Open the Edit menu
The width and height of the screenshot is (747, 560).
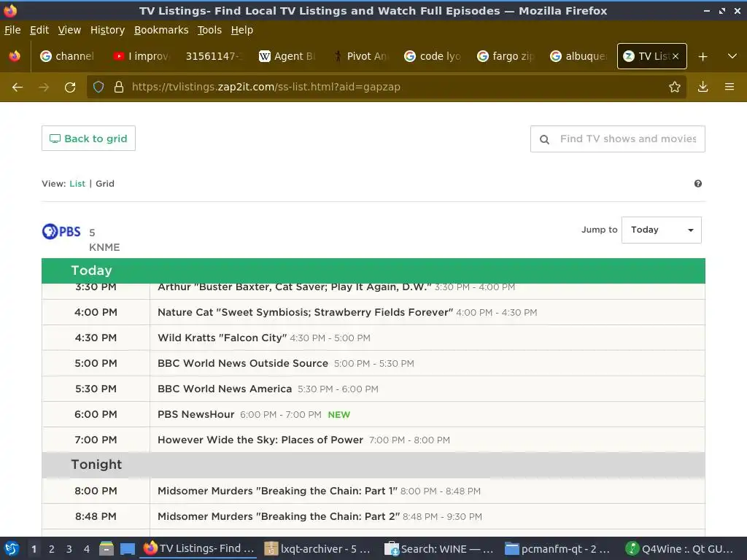tap(39, 30)
